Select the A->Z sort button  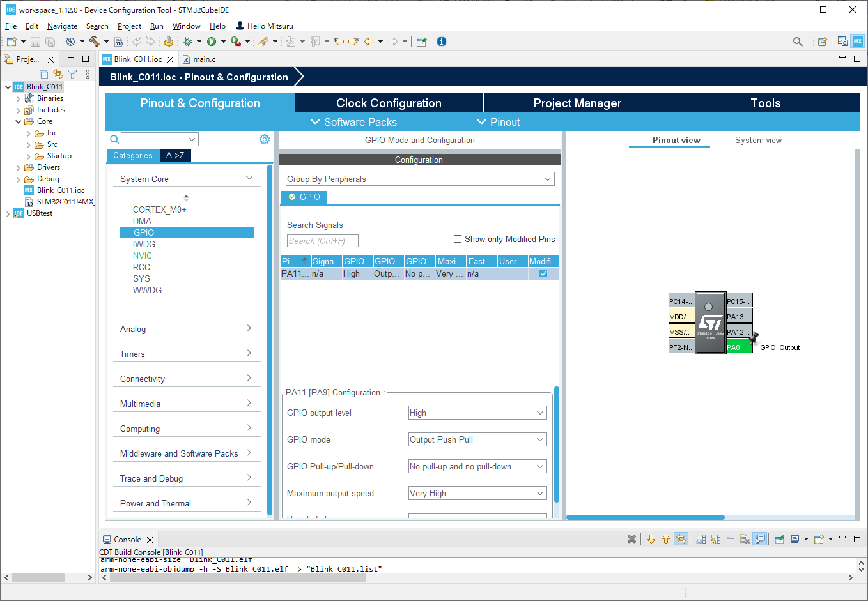coord(175,155)
